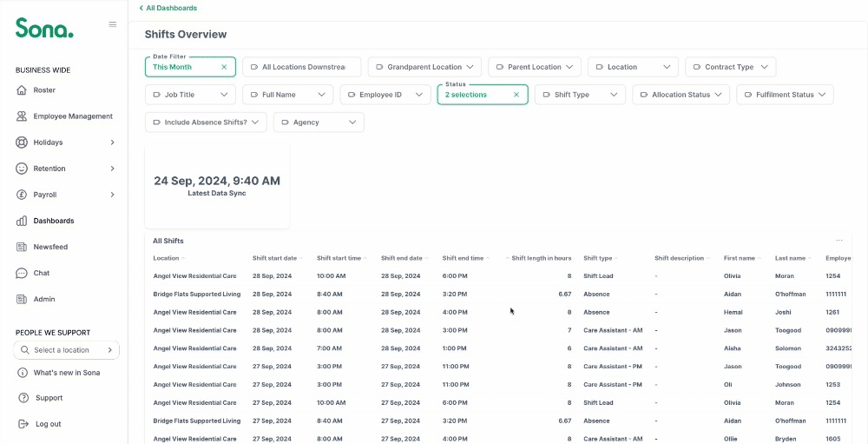This screenshot has height=444, width=868.
Task: Click the Log out arrow icon
Action: click(23, 424)
